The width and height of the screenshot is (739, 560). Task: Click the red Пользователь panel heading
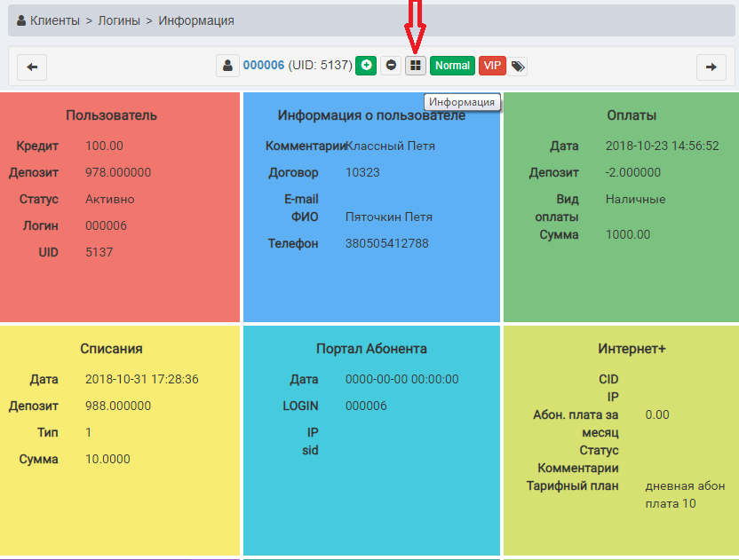click(x=111, y=115)
